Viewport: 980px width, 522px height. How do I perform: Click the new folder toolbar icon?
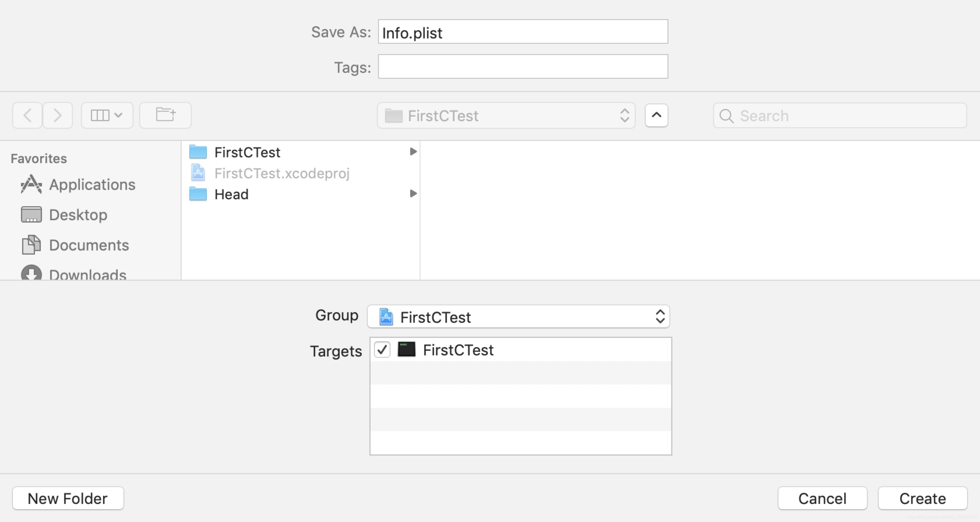coord(165,115)
